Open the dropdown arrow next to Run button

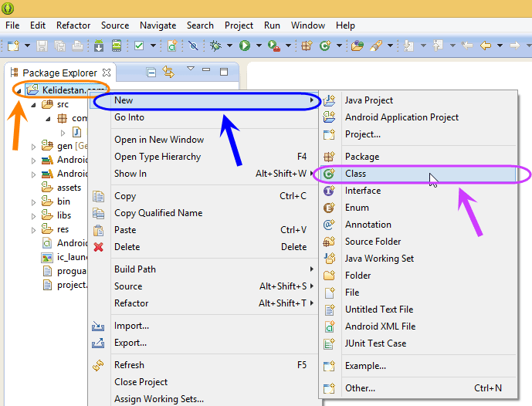[259, 46]
